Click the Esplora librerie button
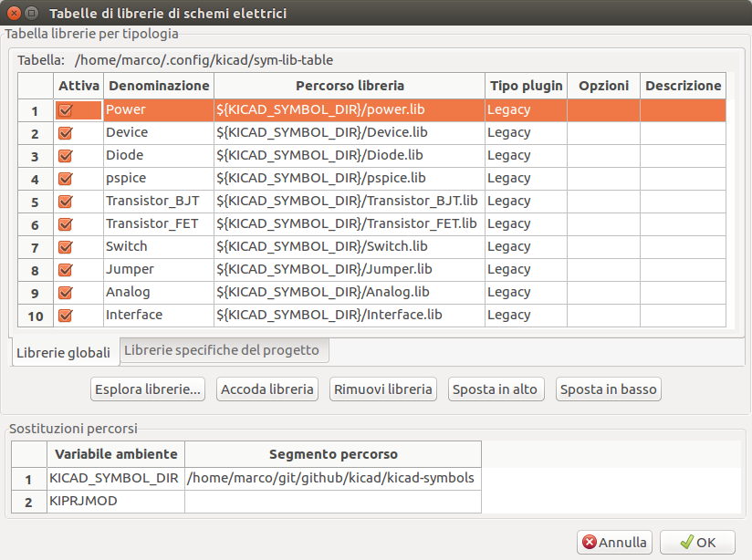 click(147, 389)
